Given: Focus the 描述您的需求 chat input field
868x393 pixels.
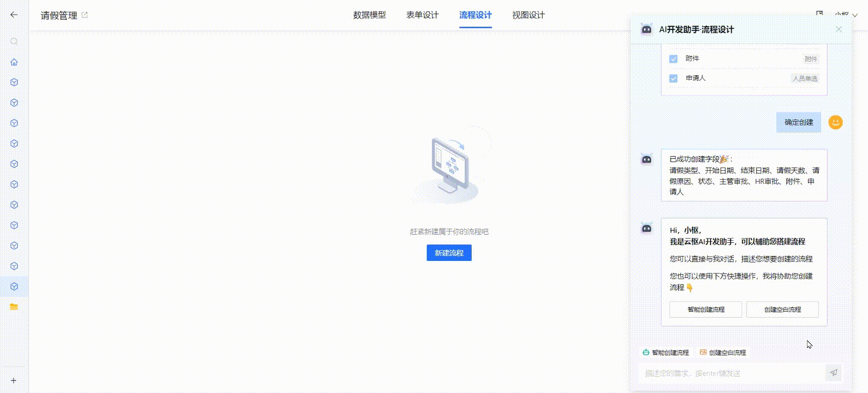Looking at the screenshot, I should 731,373.
